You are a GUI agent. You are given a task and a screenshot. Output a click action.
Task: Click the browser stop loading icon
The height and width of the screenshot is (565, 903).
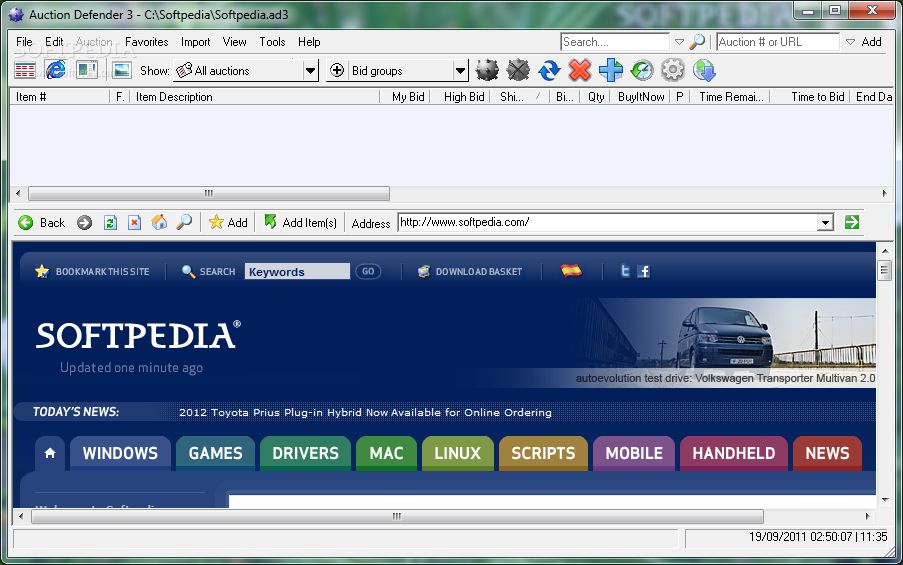(x=135, y=223)
